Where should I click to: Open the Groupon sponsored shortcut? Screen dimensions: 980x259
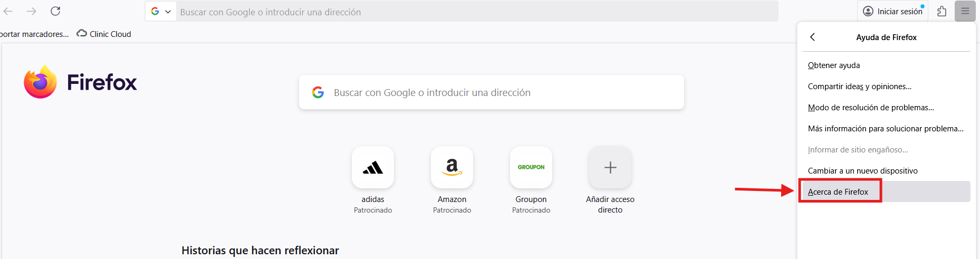531,168
